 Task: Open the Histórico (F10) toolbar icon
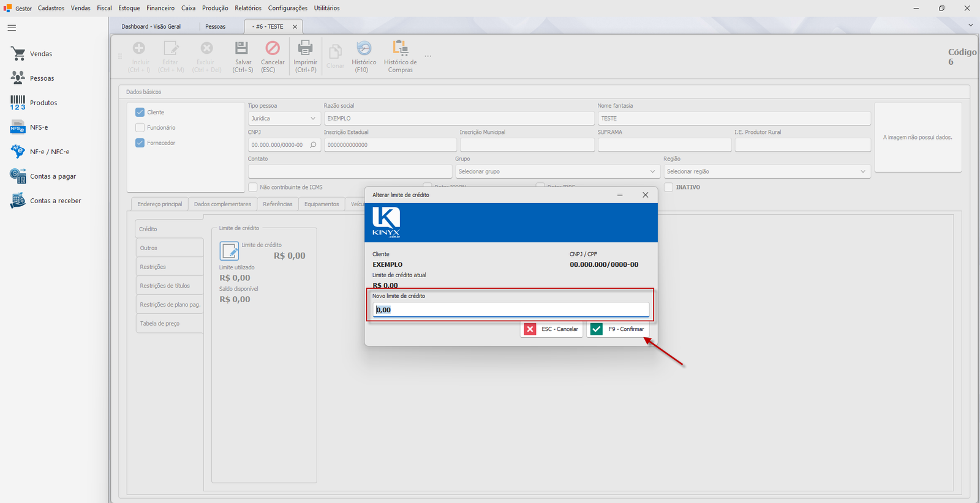tap(364, 48)
